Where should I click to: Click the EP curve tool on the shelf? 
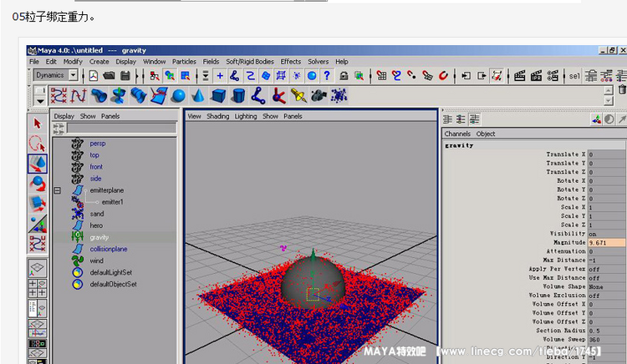coord(79,96)
